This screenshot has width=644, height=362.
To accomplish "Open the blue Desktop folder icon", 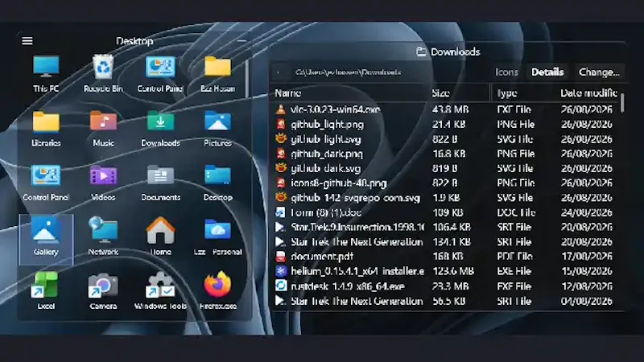I will point(217,175).
